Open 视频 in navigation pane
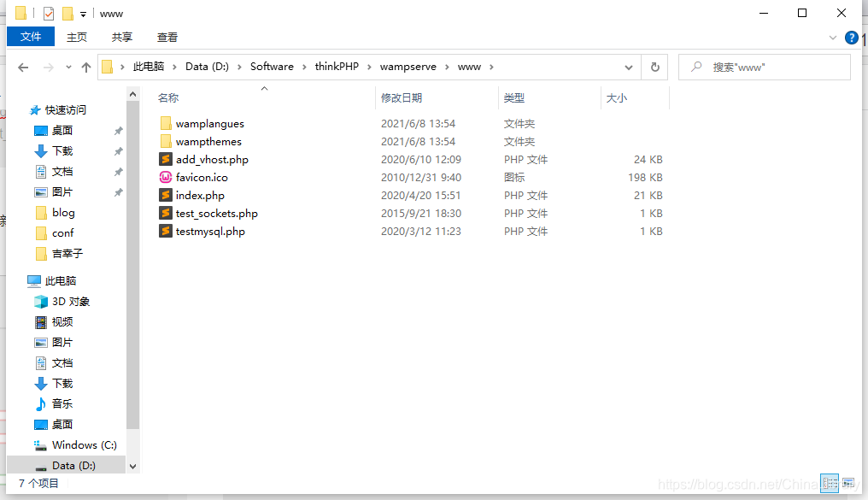868x500 pixels. [x=62, y=321]
